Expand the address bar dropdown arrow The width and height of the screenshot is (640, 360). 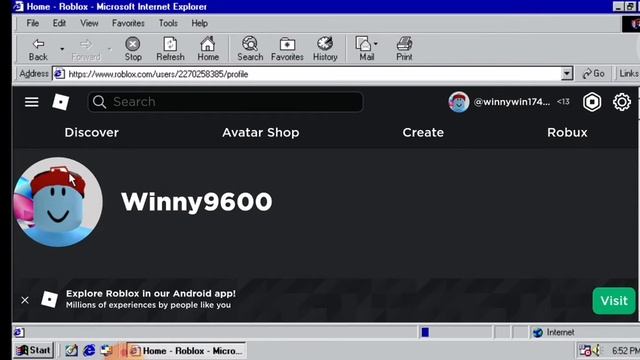click(x=567, y=74)
